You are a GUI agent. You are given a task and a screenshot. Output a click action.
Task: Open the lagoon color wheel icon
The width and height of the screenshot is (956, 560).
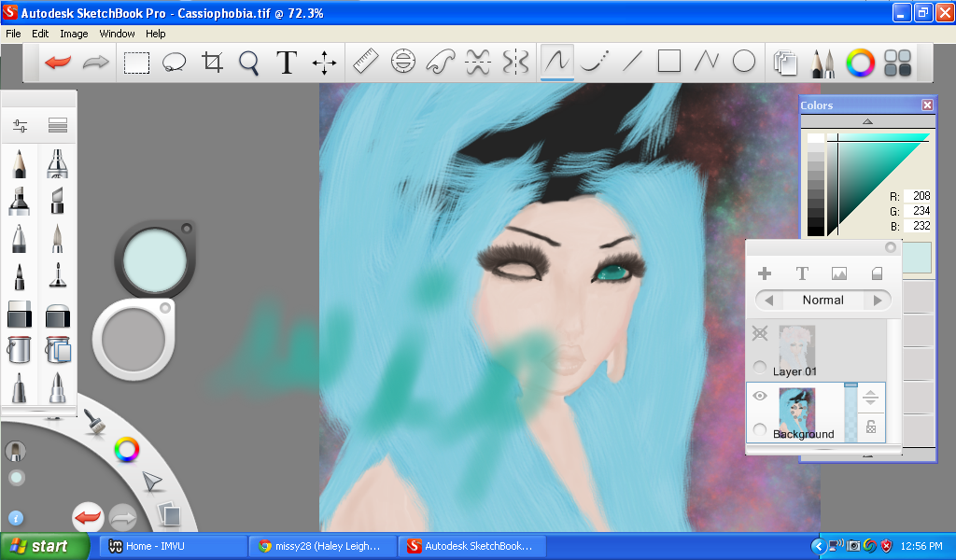coord(127,450)
